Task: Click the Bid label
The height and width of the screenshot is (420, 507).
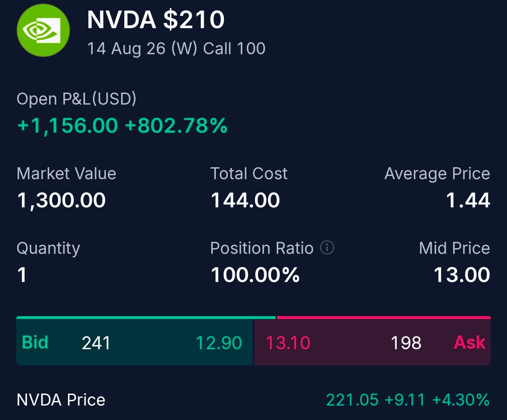Action: (35, 342)
